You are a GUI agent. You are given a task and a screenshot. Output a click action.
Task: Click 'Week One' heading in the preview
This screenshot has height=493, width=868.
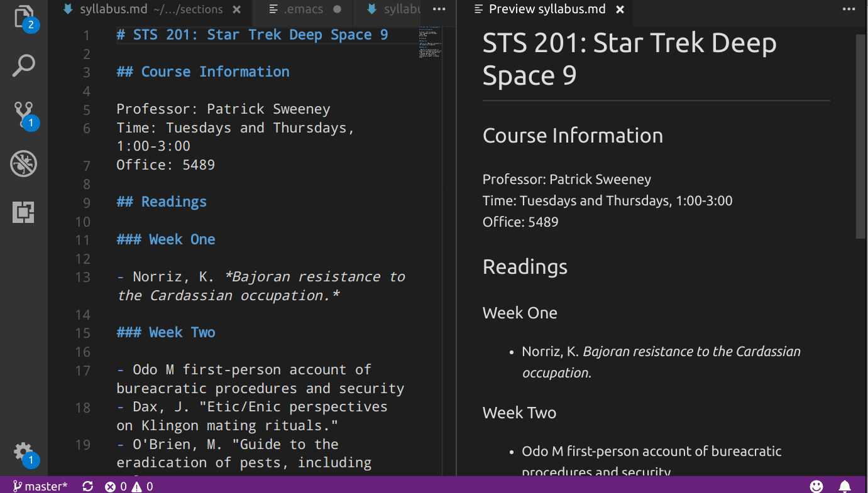pyautogui.click(x=520, y=313)
